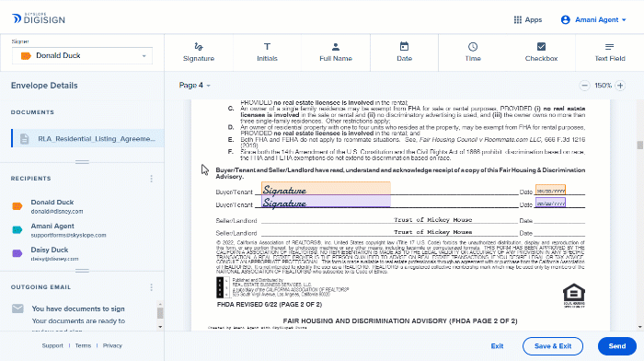Add a Signature field from toolbar

199,52
